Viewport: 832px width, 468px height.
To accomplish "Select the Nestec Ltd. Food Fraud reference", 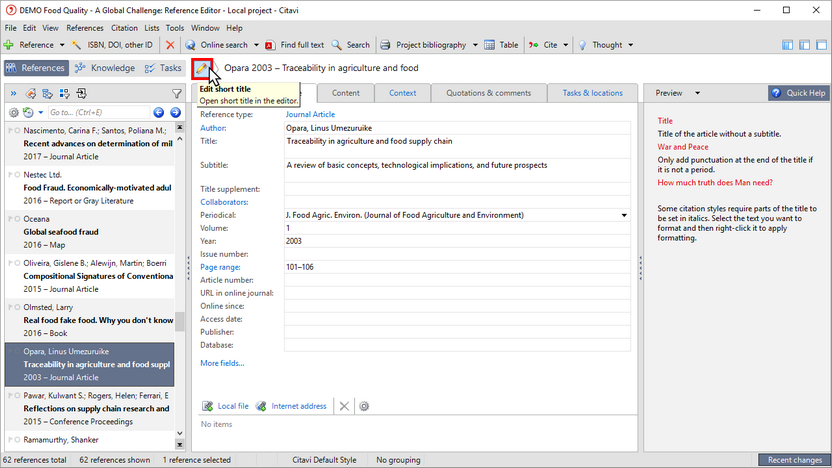I will [x=90, y=188].
